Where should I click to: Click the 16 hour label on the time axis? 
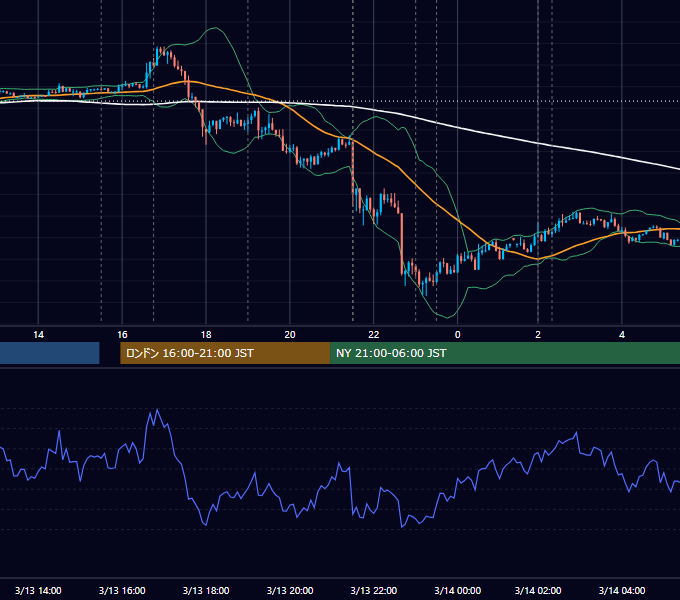click(122, 335)
